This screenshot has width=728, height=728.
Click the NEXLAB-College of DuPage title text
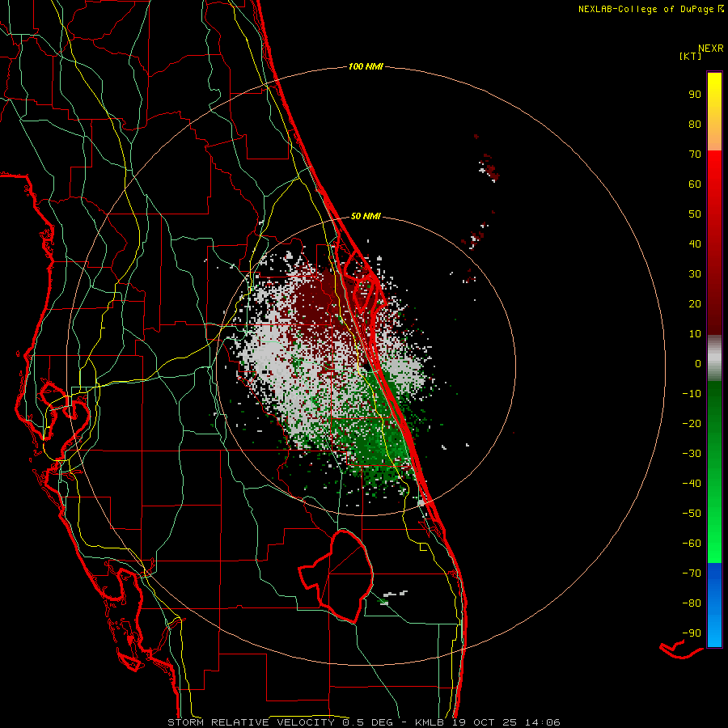tap(650, 9)
